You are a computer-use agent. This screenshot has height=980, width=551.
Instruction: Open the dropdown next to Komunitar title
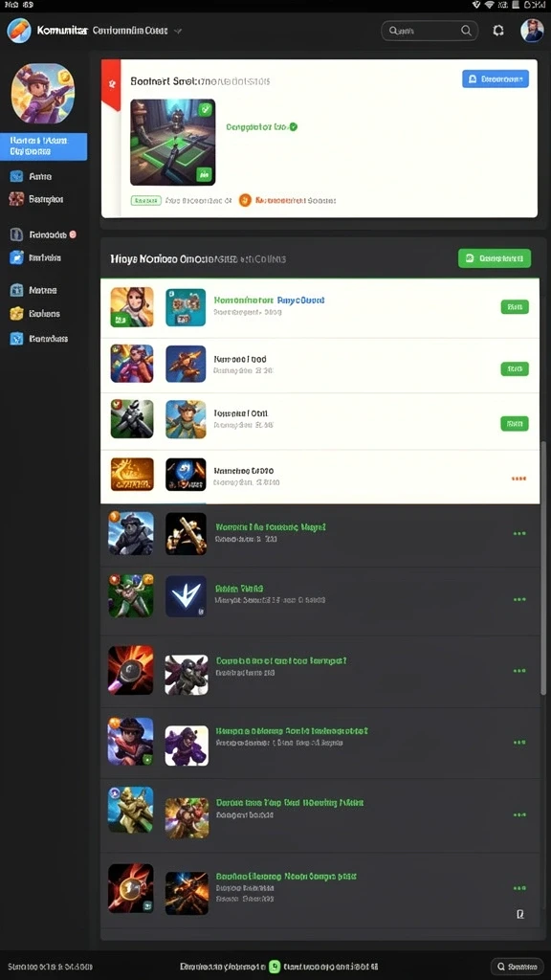(x=178, y=30)
